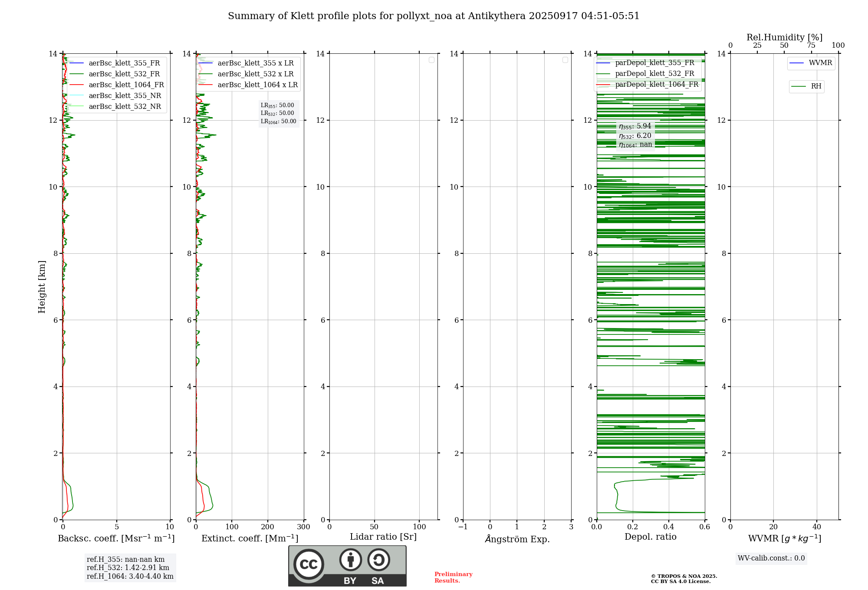
Task: Click the cyan line sample for aerBsc_klett_355_NR
Action: click(76, 95)
